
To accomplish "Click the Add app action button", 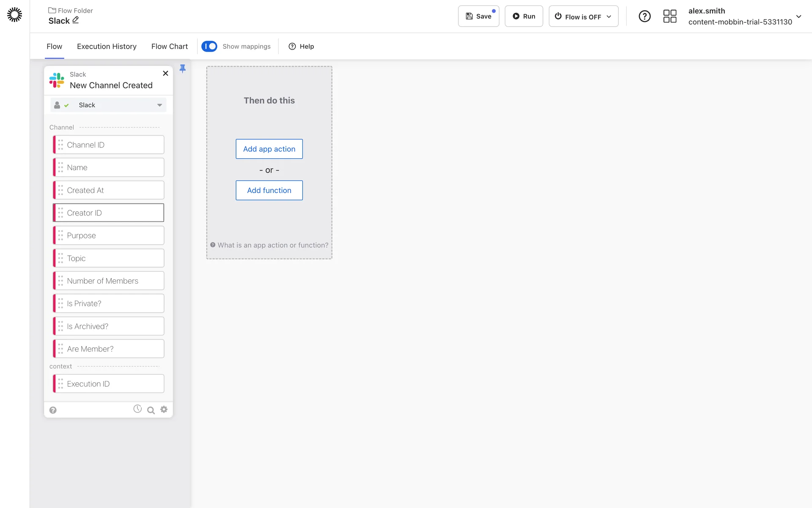I will [269, 149].
